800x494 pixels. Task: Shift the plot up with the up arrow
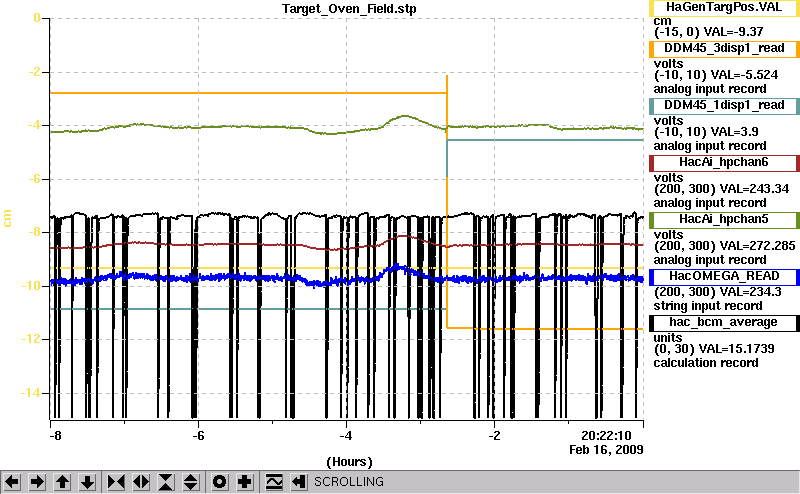pos(62,482)
